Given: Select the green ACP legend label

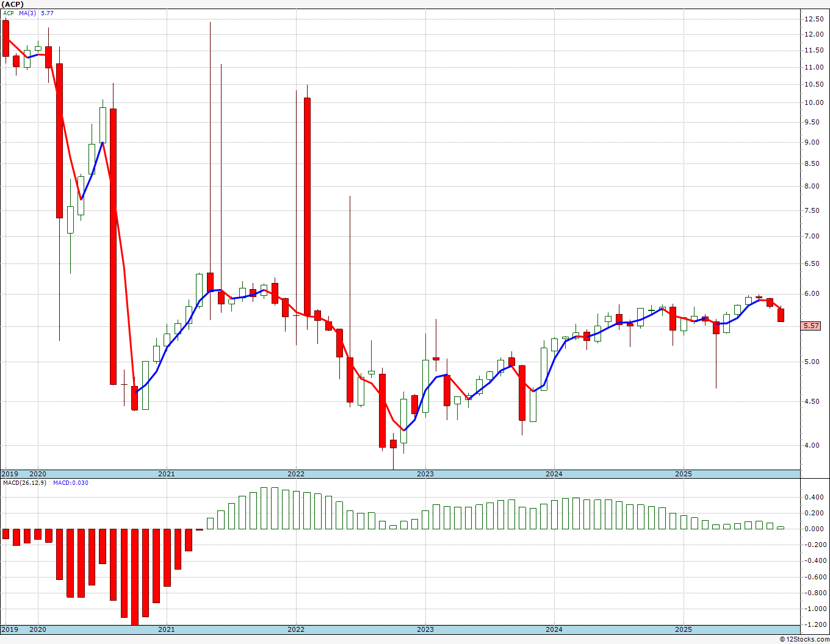Looking at the screenshot, I should [9, 13].
